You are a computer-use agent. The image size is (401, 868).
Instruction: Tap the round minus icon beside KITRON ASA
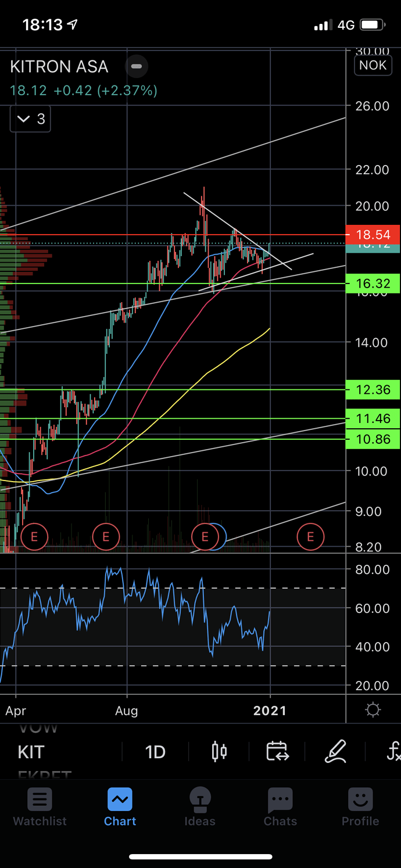coord(137,66)
